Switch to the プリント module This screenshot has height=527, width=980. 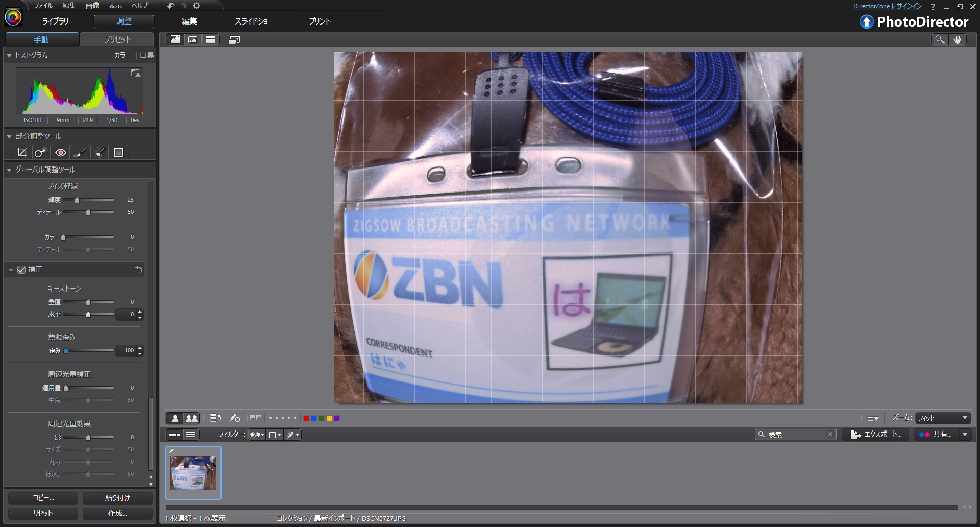point(320,21)
